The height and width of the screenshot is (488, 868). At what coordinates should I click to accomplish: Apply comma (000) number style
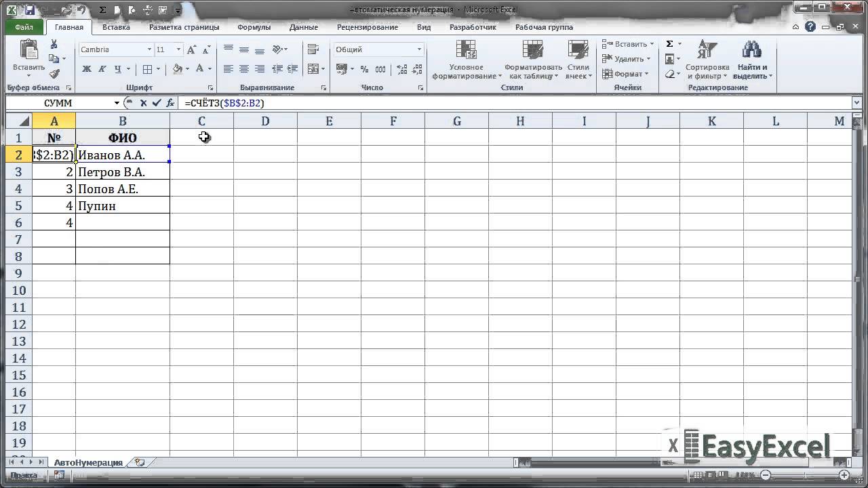(380, 69)
